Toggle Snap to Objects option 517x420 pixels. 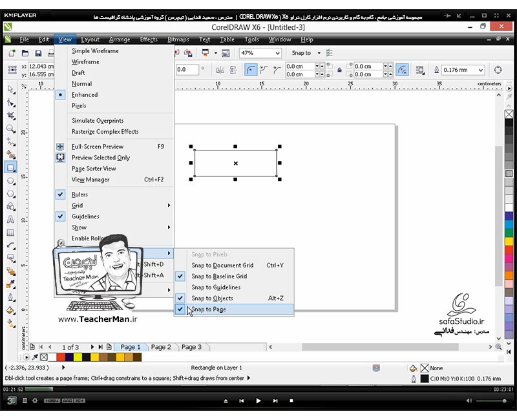(x=234, y=298)
